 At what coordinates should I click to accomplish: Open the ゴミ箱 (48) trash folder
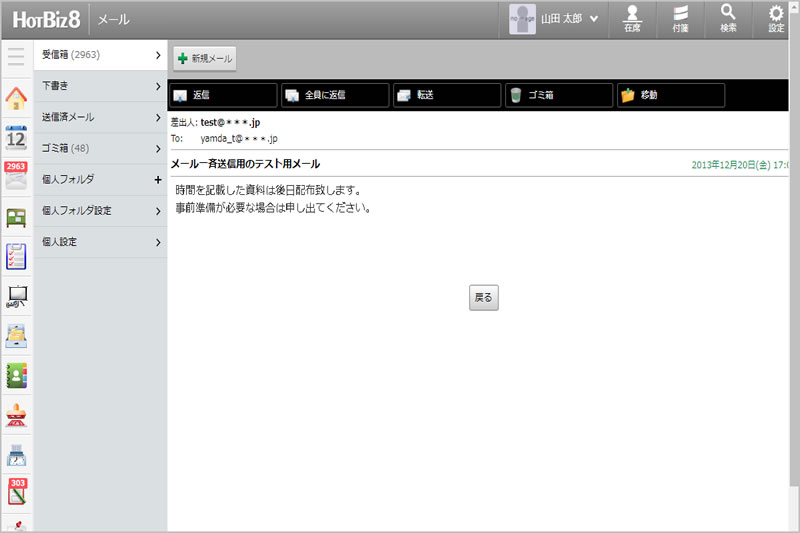[100, 148]
